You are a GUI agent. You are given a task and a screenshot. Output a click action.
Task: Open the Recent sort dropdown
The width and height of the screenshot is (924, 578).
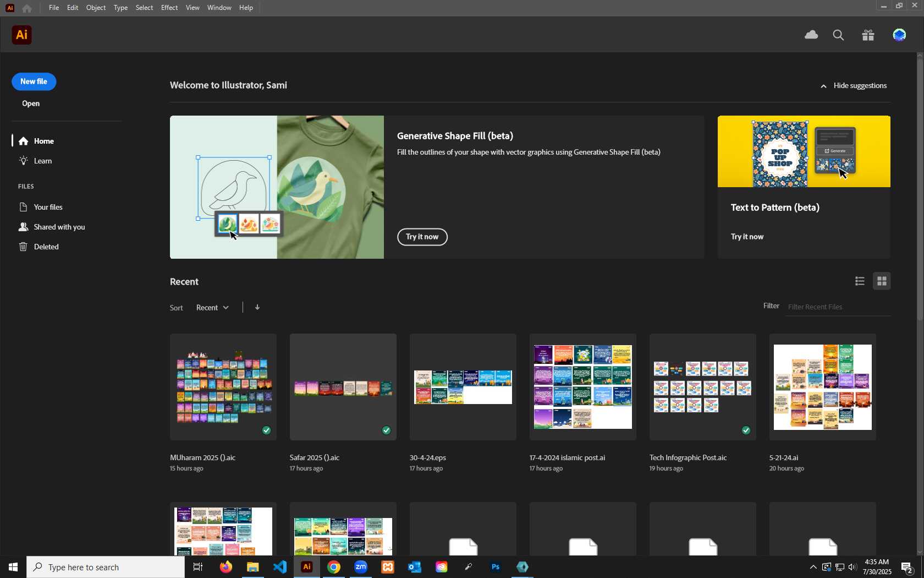[x=212, y=308]
